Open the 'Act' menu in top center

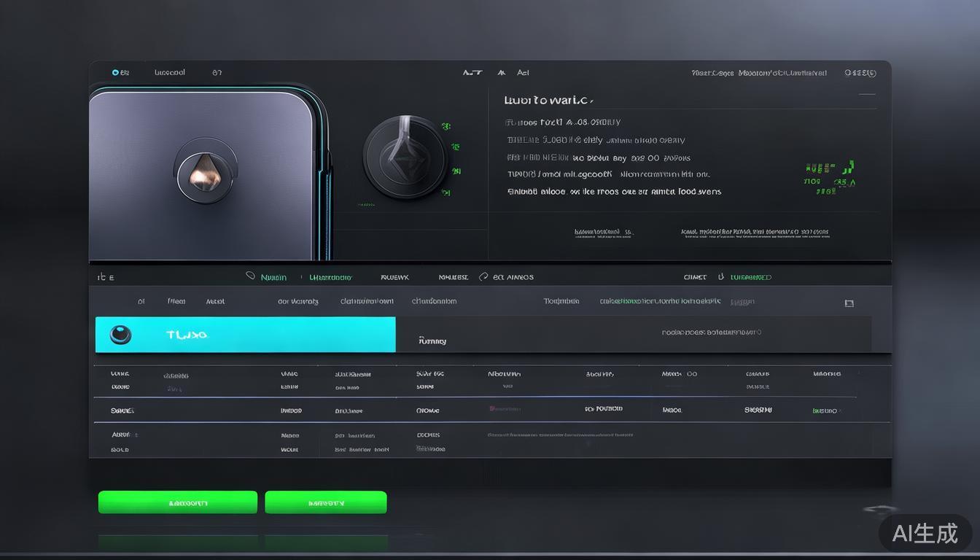(523, 73)
